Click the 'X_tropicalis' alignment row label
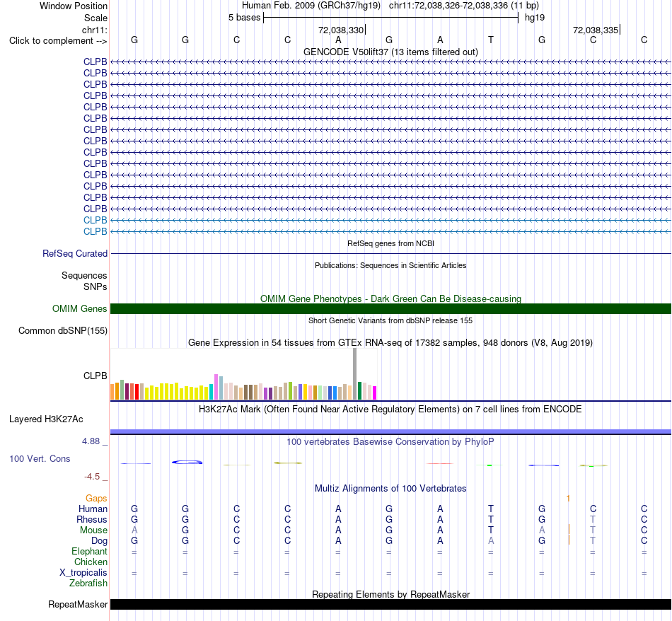Viewport: 672px width, 621px height. click(x=83, y=573)
